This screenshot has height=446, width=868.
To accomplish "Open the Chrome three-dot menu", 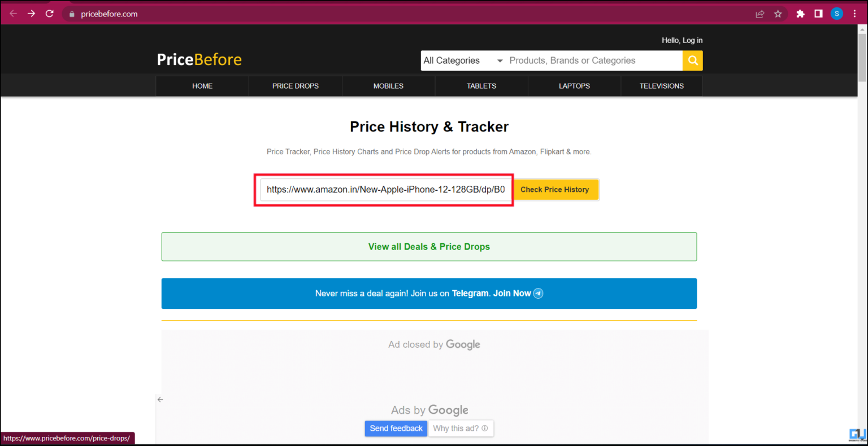I will point(855,13).
